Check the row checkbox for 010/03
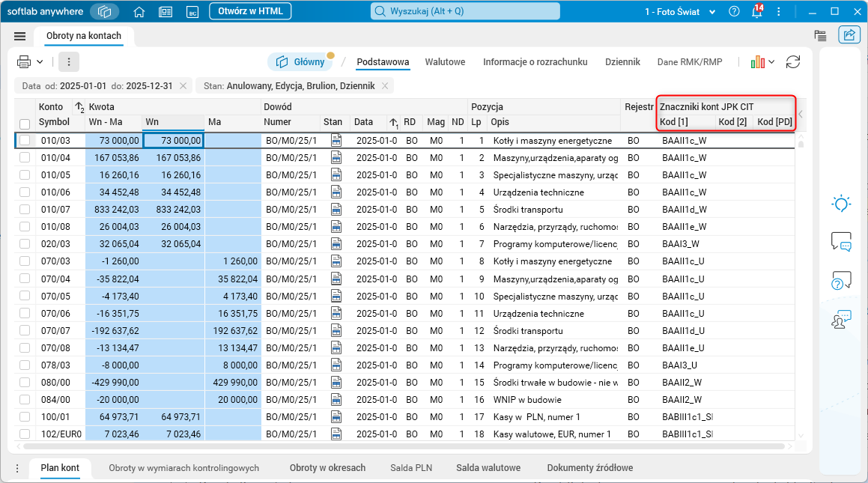Screen dimensions: 868x483 pyautogui.click(x=25, y=141)
